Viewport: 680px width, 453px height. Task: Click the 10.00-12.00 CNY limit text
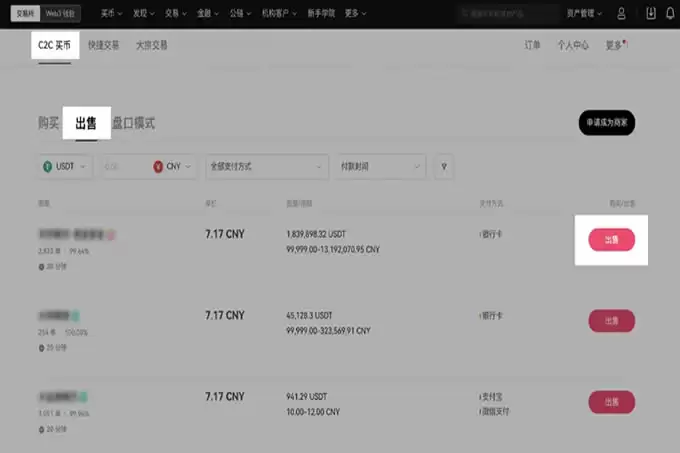tap(313, 412)
